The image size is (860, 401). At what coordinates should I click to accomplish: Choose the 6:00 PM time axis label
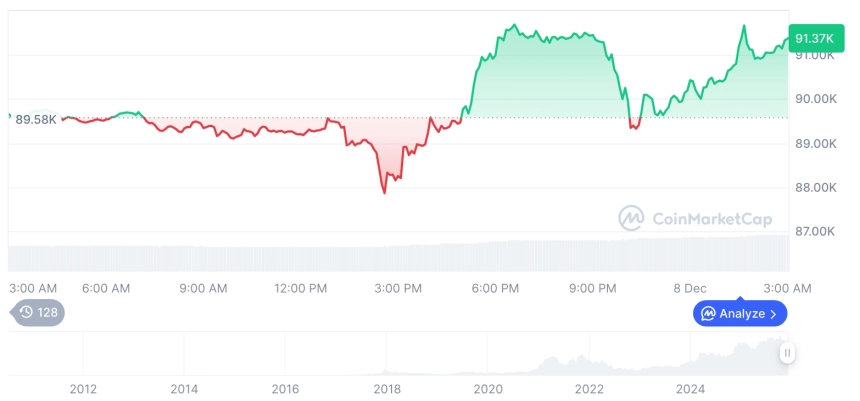click(495, 288)
